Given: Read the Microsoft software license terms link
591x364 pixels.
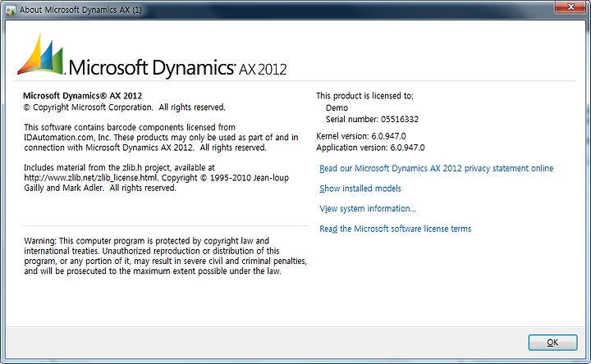Looking at the screenshot, I should point(395,229).
